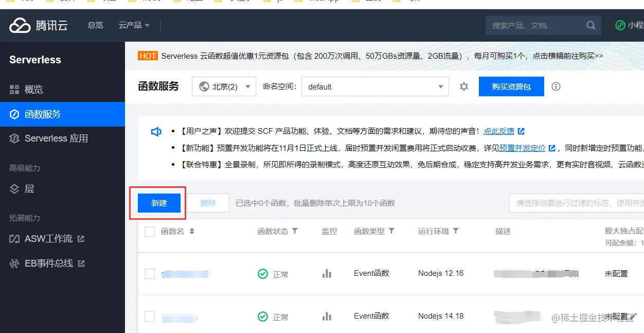Open the function name in Nodejs 14.18 row

(180, 317)
